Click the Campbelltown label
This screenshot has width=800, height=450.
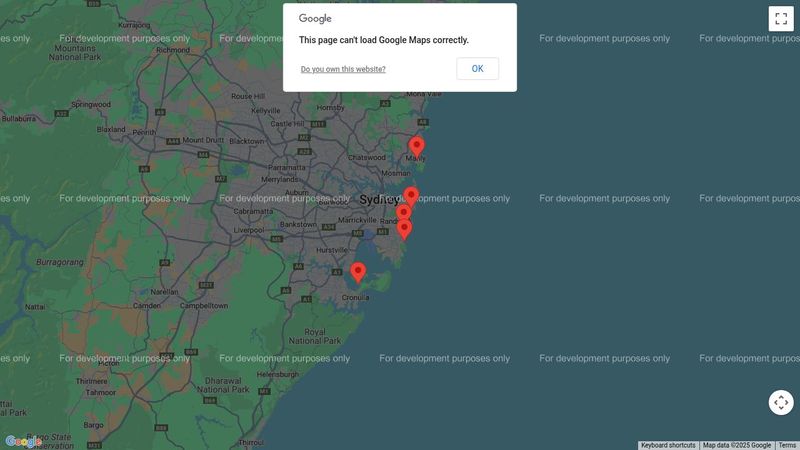204,306
